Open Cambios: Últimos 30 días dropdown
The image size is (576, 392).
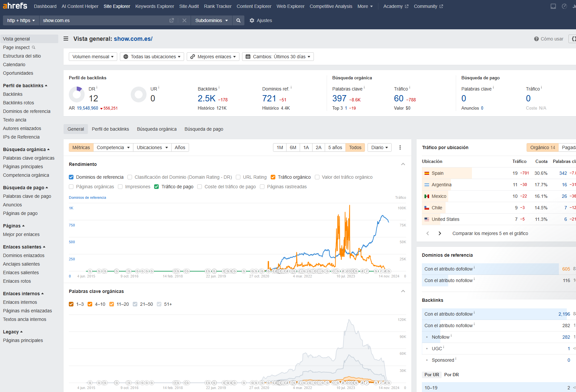(278, 57)
